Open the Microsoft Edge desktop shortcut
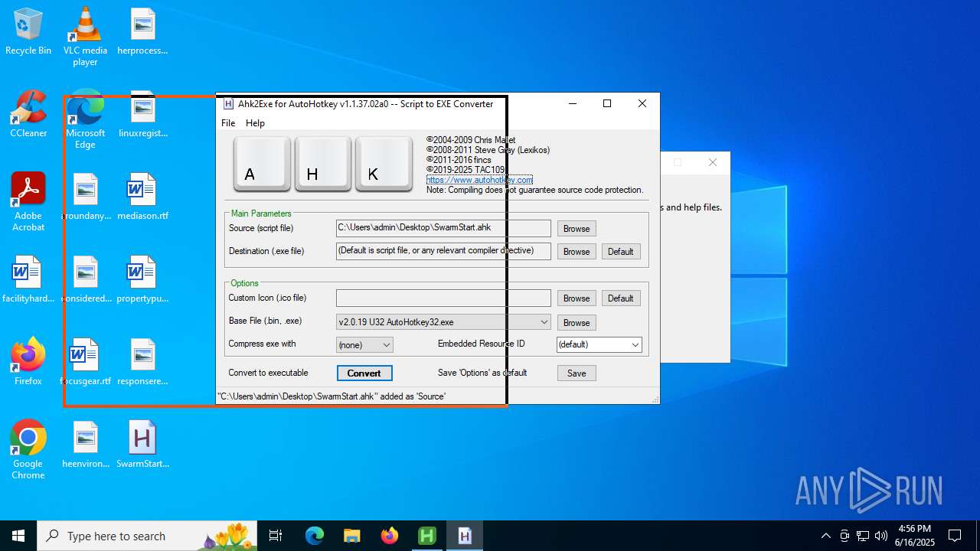Image resolution: width=980 pixels, height=551 pixels. tap(85, 119)
